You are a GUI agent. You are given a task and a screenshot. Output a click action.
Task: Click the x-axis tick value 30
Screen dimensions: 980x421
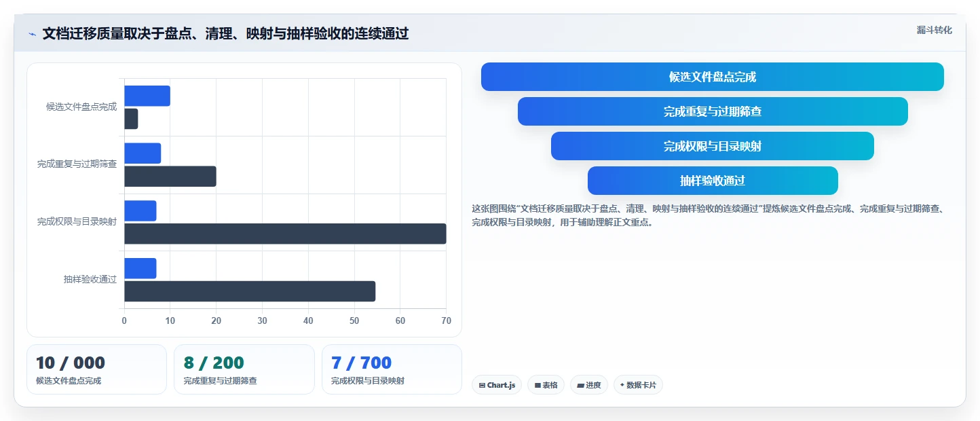pos(262,321)
